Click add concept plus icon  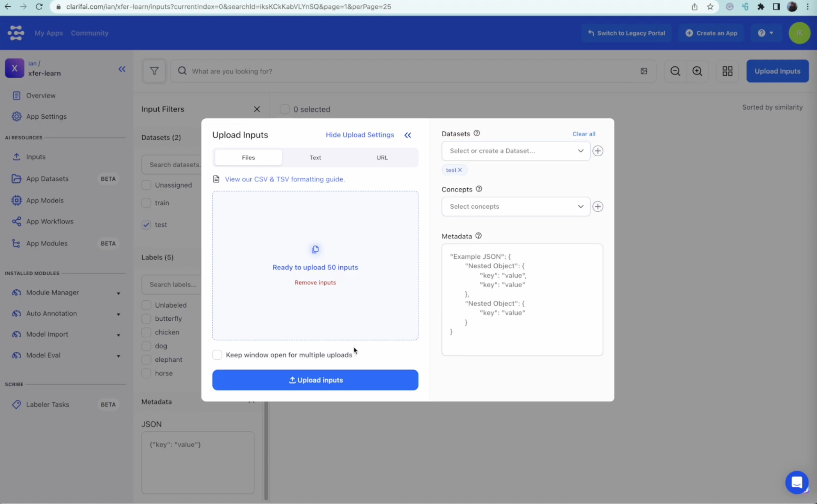click(598, 207)
